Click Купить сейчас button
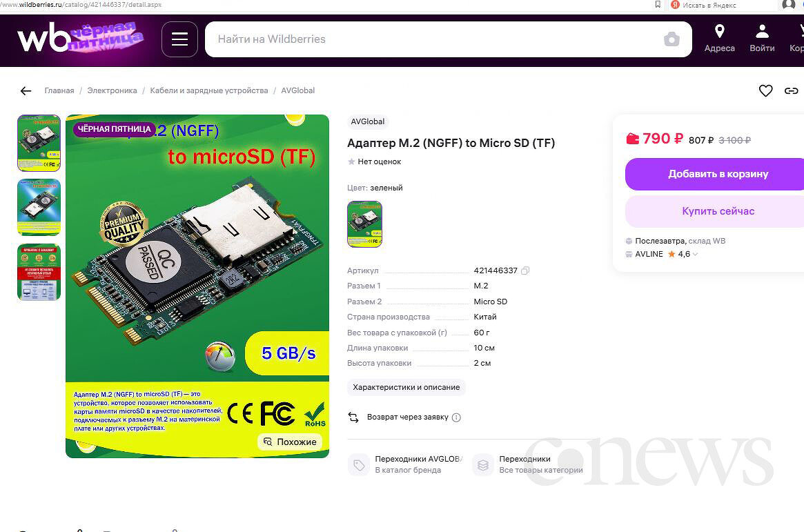This screenshot has height=532, width=804. click(717, 211)
